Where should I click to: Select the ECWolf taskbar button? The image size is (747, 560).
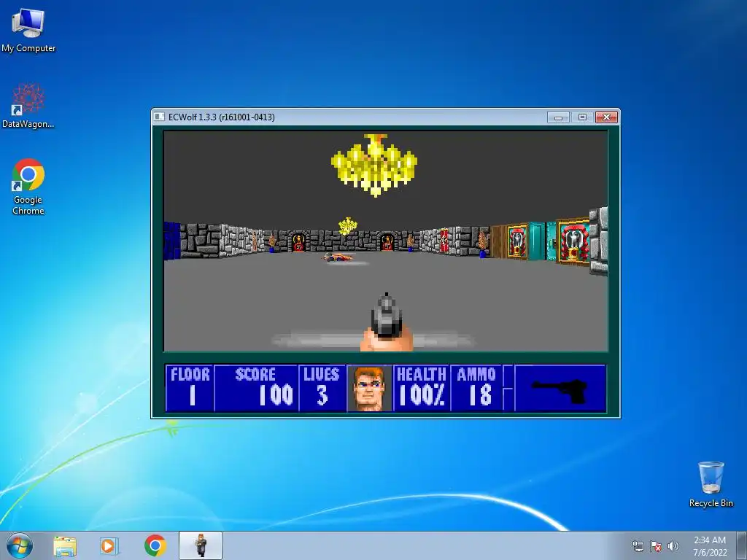[201, 545]
